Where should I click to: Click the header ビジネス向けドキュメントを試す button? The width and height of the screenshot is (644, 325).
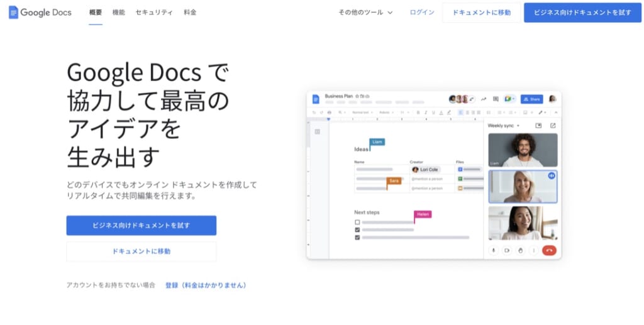(x=582, y=13)
